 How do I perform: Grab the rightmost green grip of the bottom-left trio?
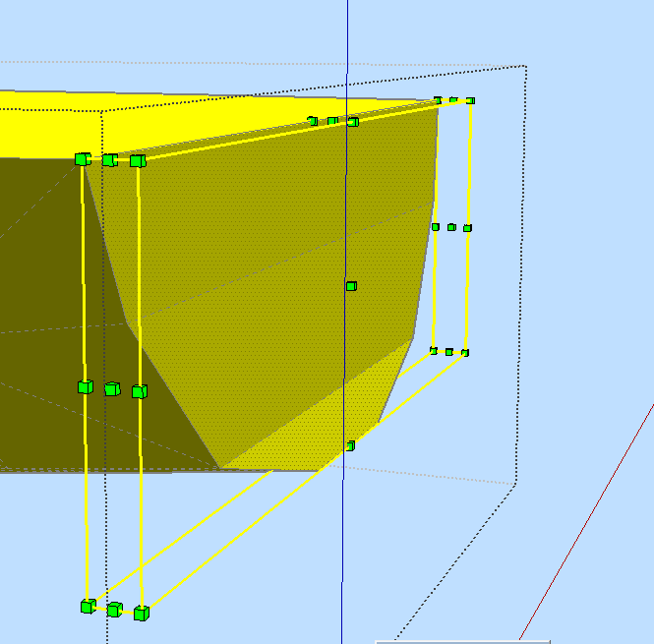coord(142,614)
